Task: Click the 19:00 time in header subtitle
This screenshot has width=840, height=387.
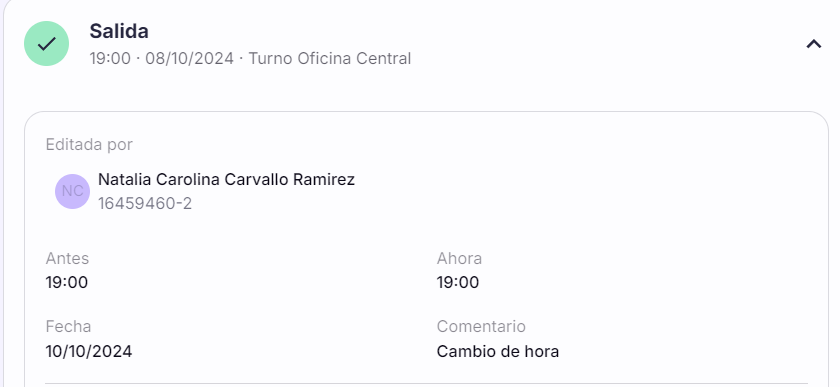Action: (110, 58)
